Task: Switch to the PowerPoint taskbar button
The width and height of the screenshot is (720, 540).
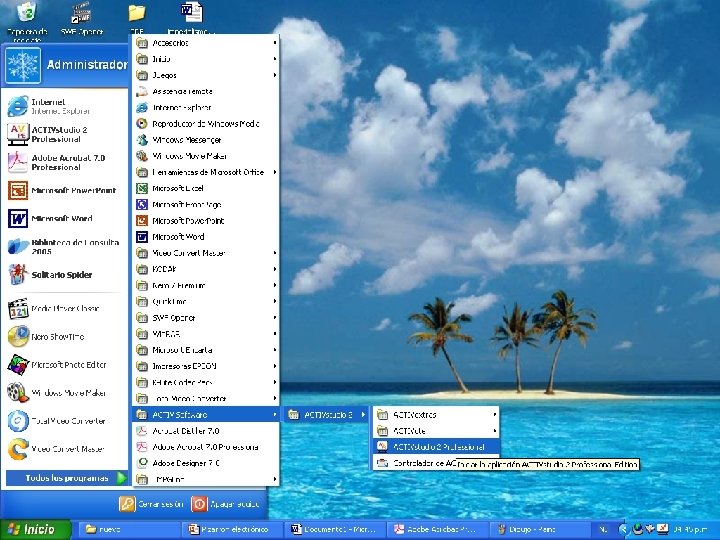Action: tap(232, 529)
